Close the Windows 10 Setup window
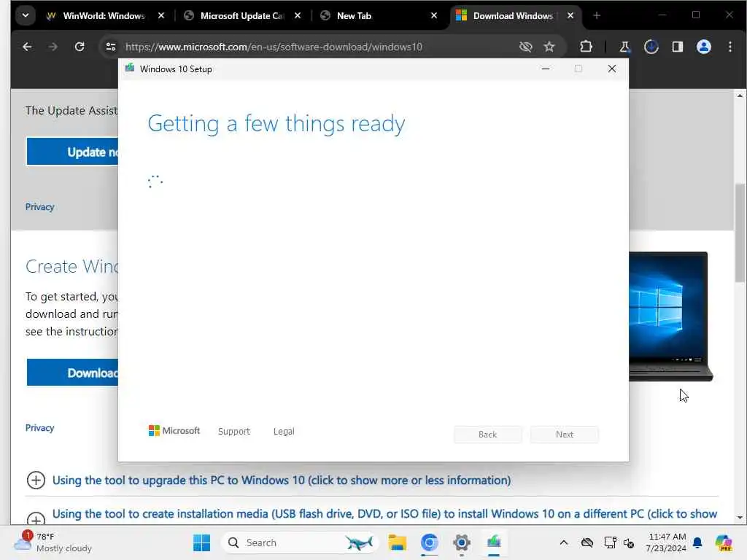Screen dimensions: 747x560 coord(612,69)
